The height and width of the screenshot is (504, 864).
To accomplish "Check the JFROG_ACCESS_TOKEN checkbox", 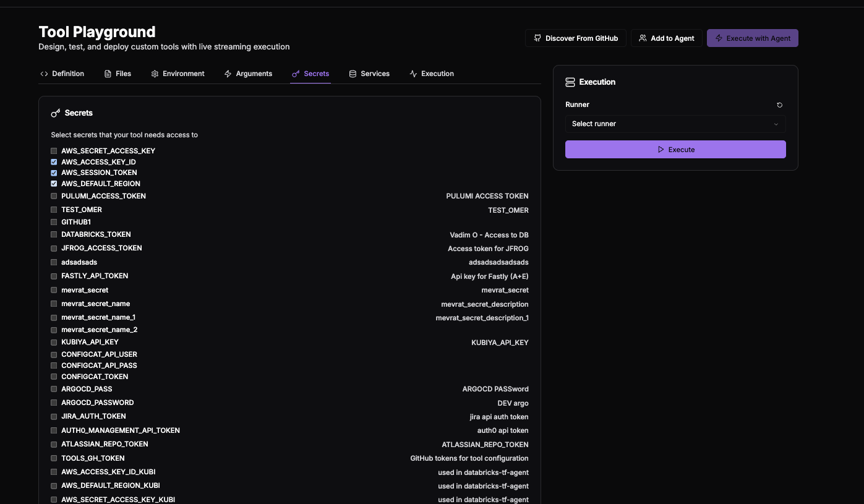I will (x=54, y=248).
